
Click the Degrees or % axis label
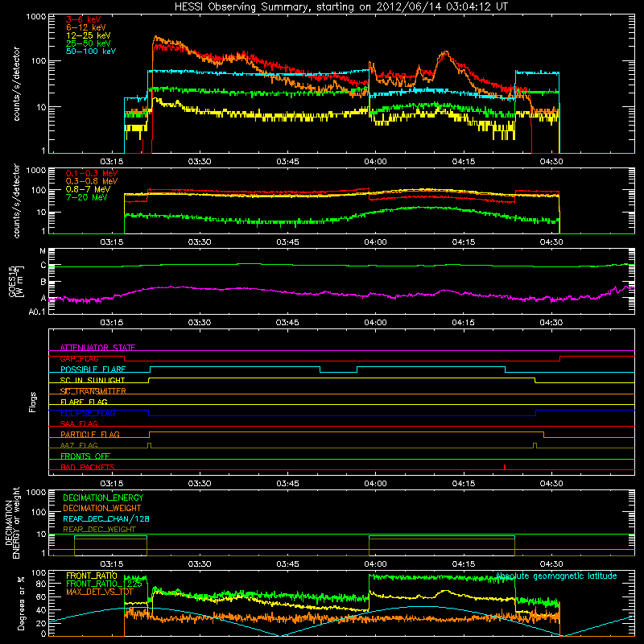(21, 603)
